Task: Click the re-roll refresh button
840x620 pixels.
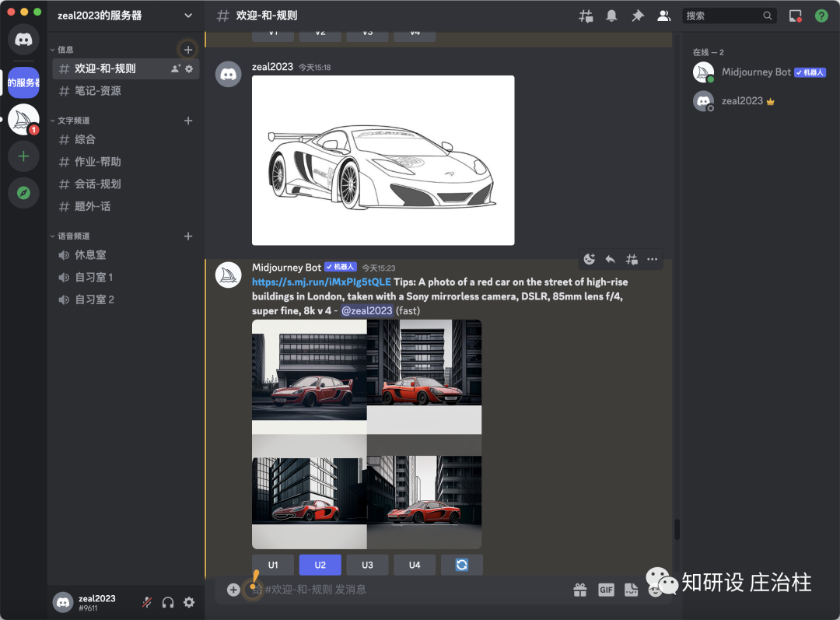Action: [x=462, y=565]
